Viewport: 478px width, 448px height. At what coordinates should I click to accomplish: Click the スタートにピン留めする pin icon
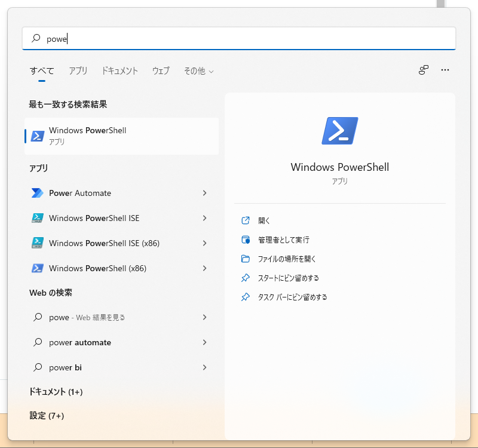coord(246,278)
